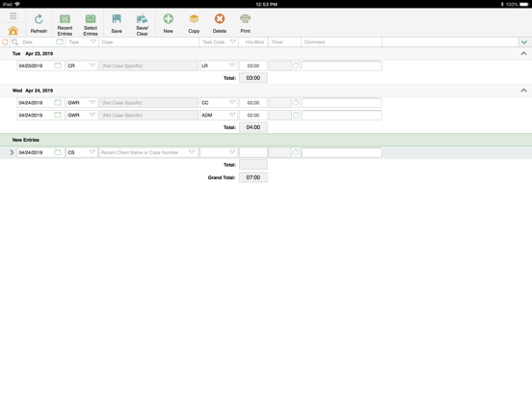The height and width of the screenshot is (399, 532).
Task: Click the orange reset filter icon
Action: pos(5,42)
